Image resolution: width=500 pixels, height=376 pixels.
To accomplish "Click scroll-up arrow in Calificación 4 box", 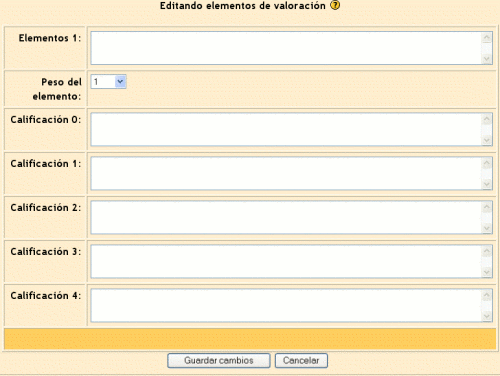I will pos(487,295).
